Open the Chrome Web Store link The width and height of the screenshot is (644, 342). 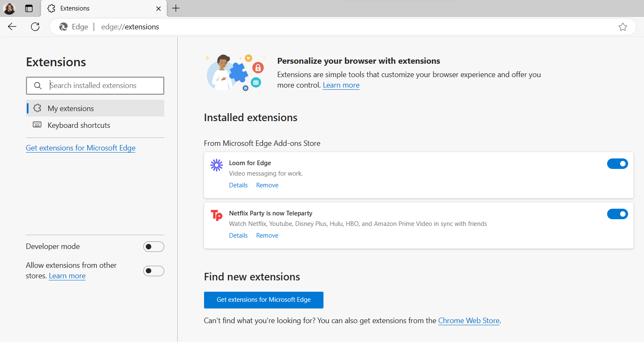pyautogui.click(x=469, y=321)
